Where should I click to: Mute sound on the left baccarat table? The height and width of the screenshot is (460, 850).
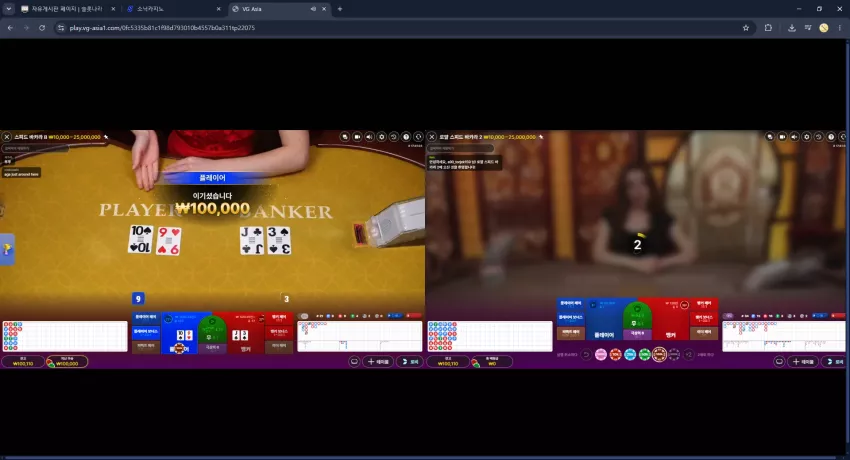pos(369,137)
